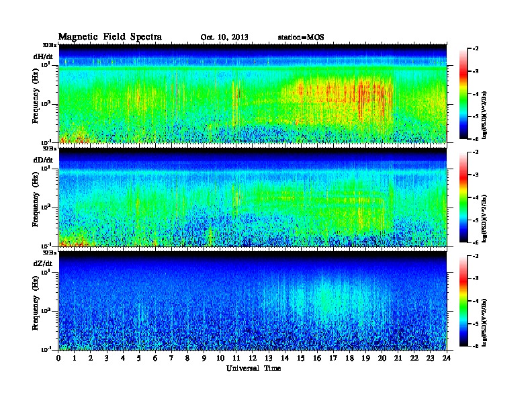532x411 pixels.
Task: Click the color scale bar beside dD/dt panel
Action: click(463, 197)
